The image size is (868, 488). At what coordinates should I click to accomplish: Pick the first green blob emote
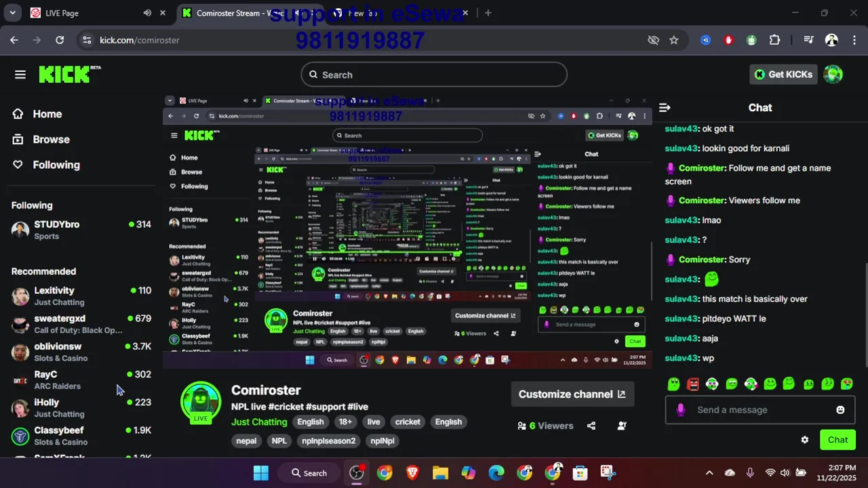(673, 384)
